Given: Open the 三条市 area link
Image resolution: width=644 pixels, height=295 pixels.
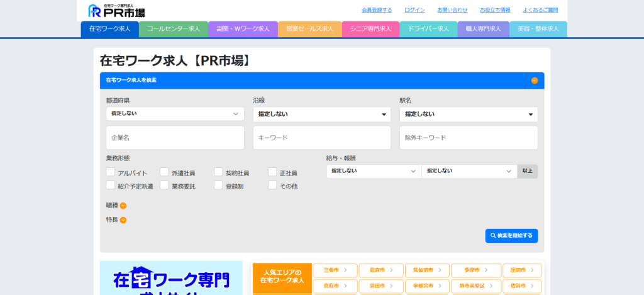Looking at the screenshot, I should coord(335,270).
